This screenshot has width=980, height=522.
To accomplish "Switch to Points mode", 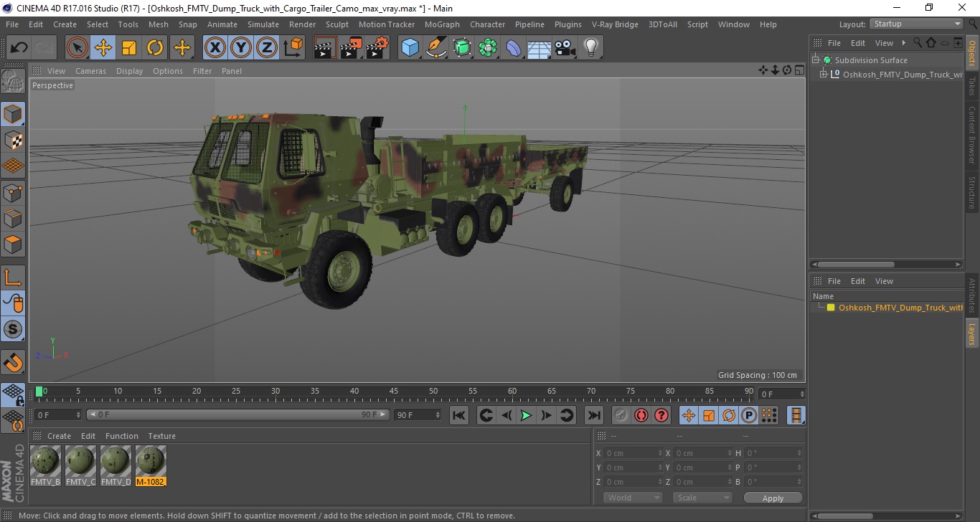I will (x=13, y=192).
